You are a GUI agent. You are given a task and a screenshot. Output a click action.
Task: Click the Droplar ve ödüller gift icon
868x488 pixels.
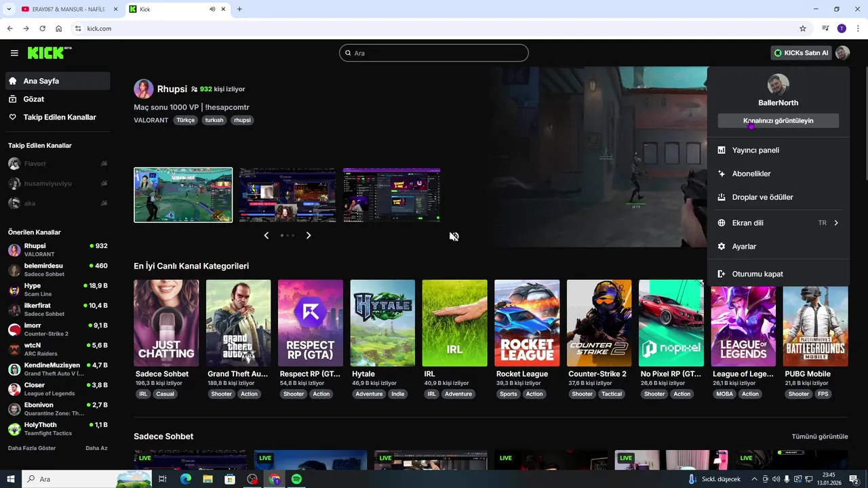coord(722,197)
